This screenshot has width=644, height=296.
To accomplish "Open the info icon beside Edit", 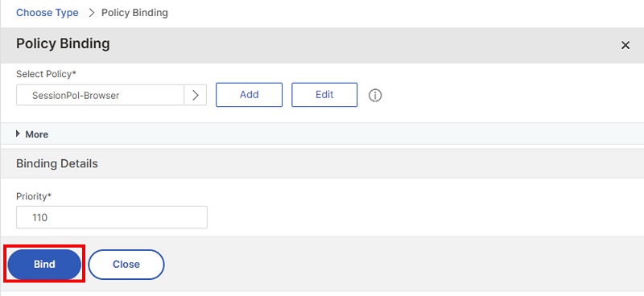I will click(x=374, y=95).
